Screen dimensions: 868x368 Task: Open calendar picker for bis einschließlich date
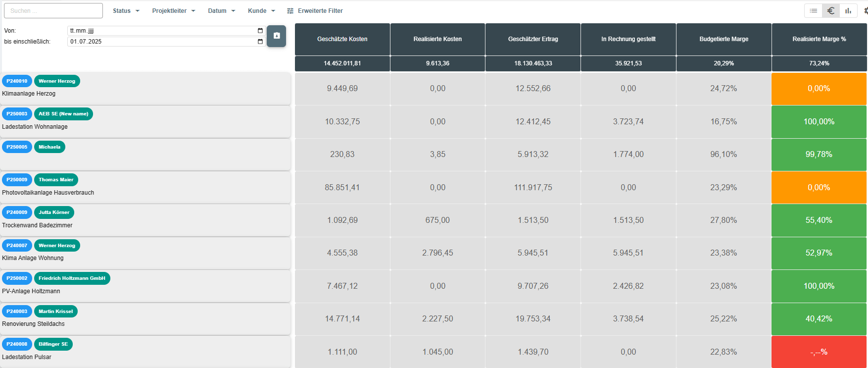pos(260,42)
